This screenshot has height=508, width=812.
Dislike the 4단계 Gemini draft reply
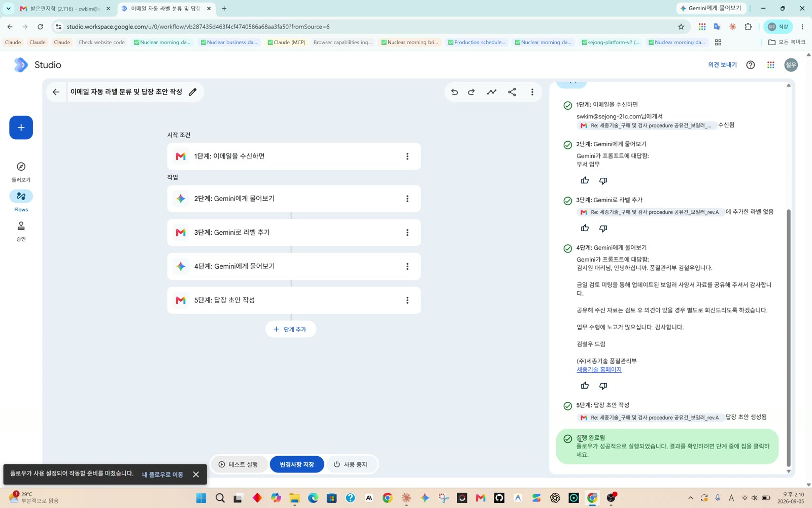point(603,386)
